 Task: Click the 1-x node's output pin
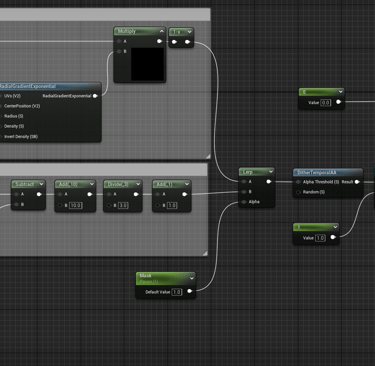pyautogui.click(x=187, y=42)
